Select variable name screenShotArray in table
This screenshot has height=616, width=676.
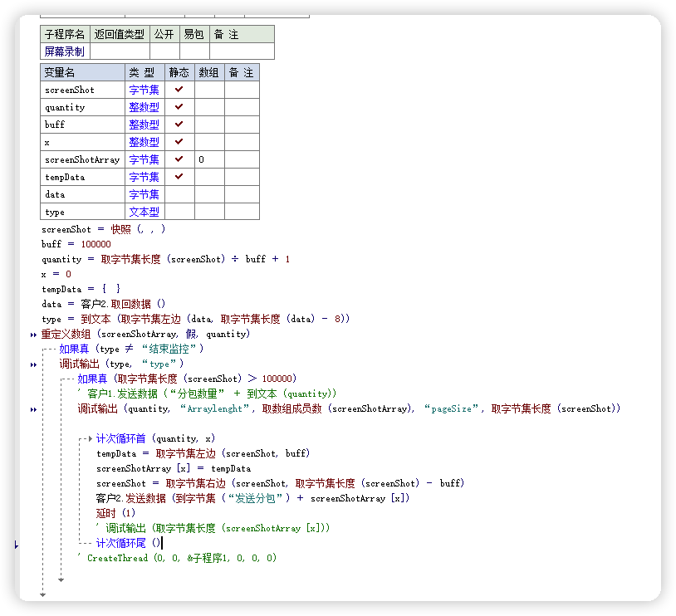pos(82,159)
